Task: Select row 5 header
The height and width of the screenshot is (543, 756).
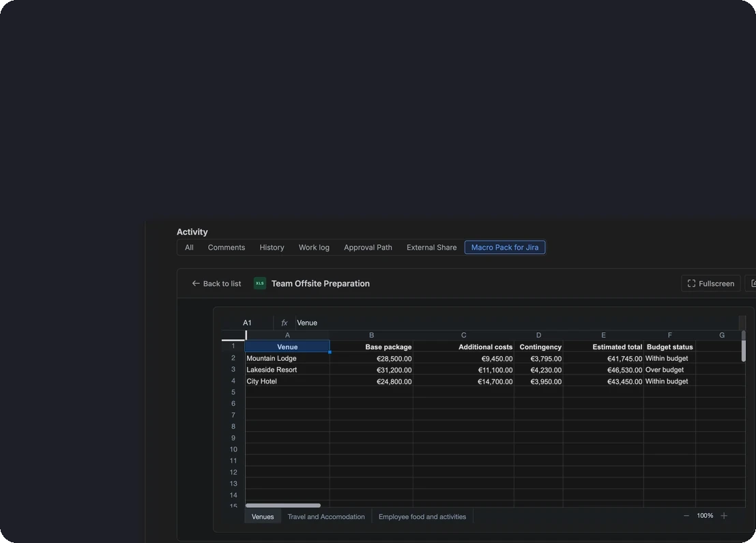Action: tap(233, 392)
